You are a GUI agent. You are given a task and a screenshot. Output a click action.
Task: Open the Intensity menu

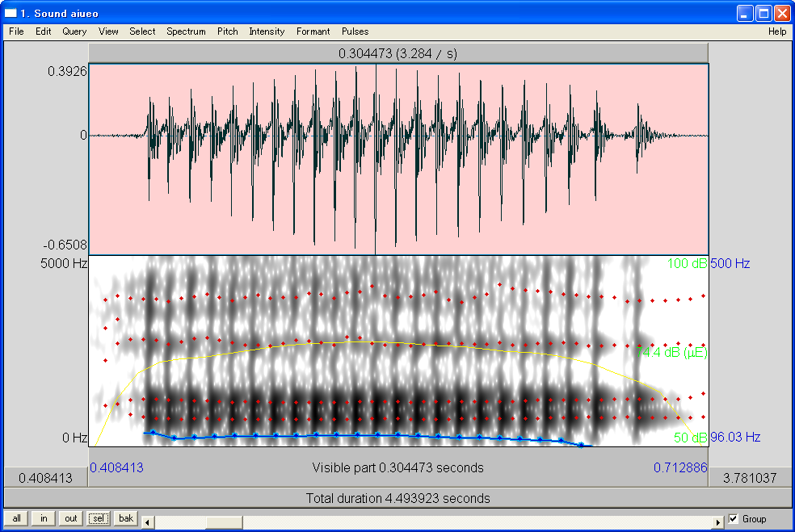point(267,31)
